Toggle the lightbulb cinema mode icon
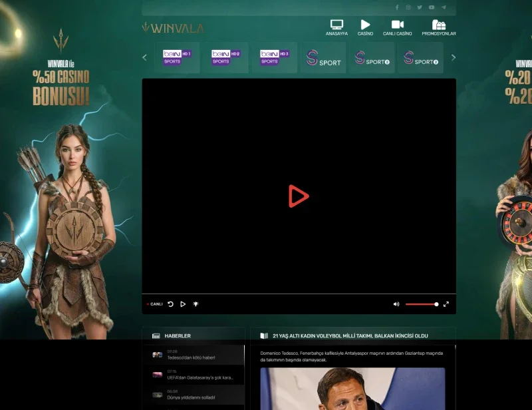 tap(196, 304)
